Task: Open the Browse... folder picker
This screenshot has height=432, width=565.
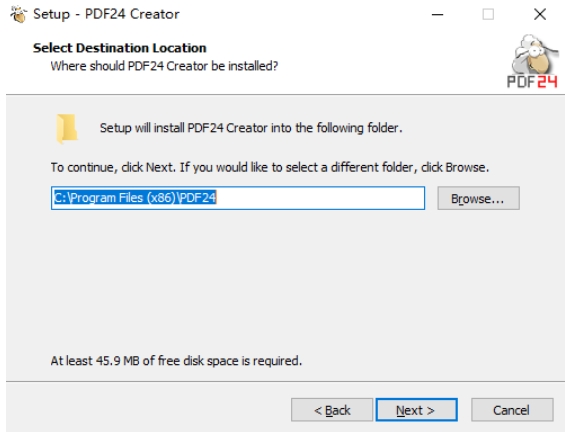Action: [x=478, y=198]
